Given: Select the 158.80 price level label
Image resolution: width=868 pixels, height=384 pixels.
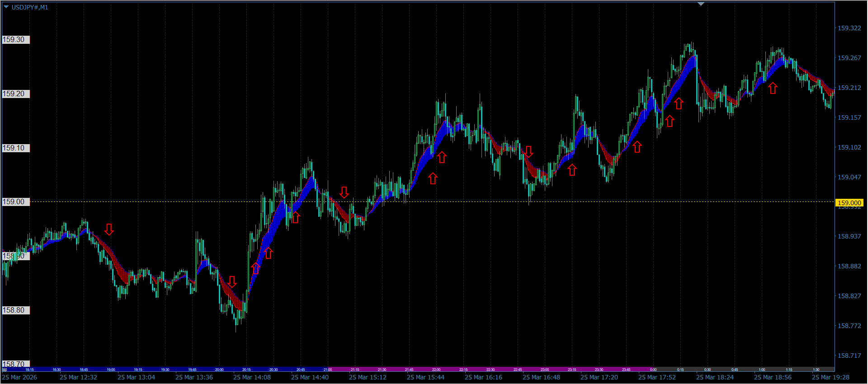Looking at the screenshot, I should 14,310.
